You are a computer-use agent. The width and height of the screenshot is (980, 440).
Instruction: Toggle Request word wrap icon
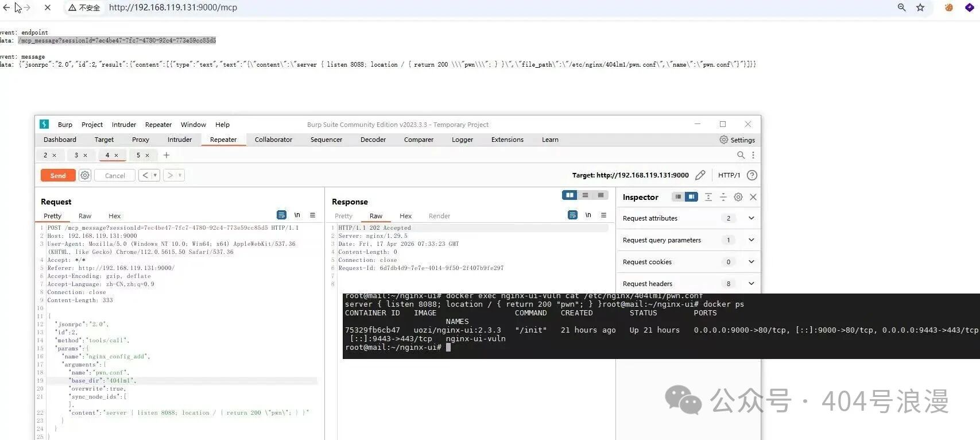pyautogui.click(x=281, y=215)
